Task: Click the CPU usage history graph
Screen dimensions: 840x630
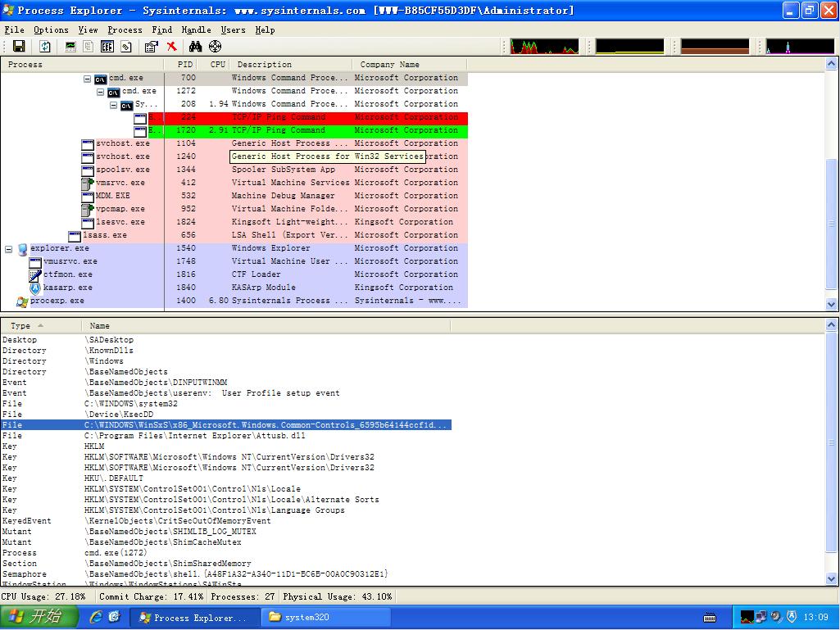Action: [543, 47]
